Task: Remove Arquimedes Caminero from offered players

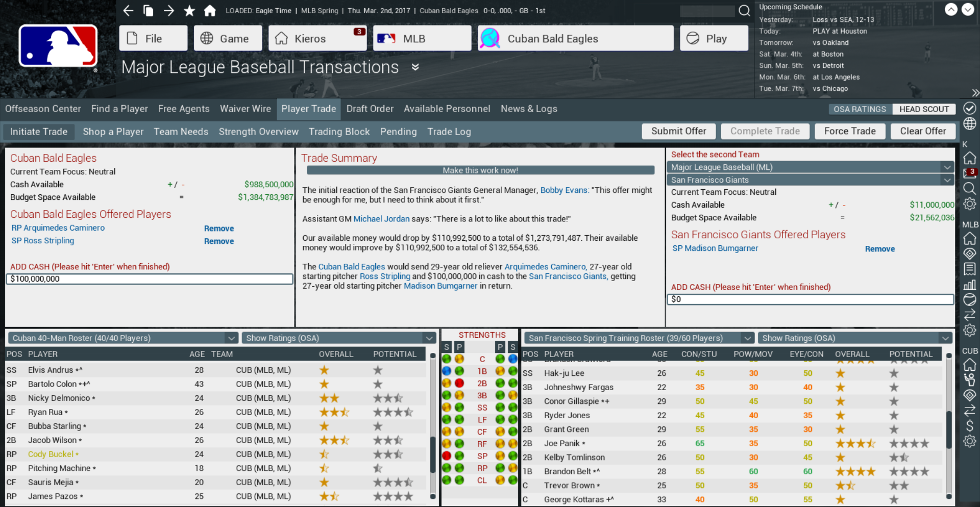Action: tap(219, 229)
